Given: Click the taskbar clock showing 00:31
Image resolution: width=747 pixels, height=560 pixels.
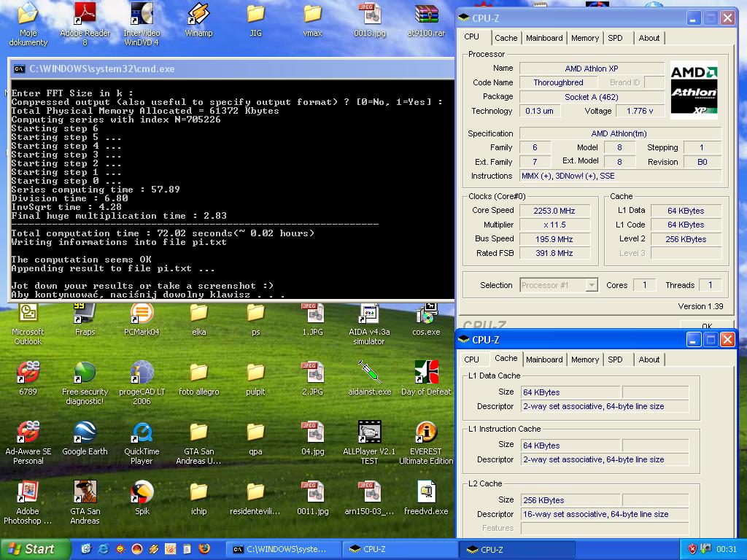Looking at the screenshot, I should tap(726, 549).
